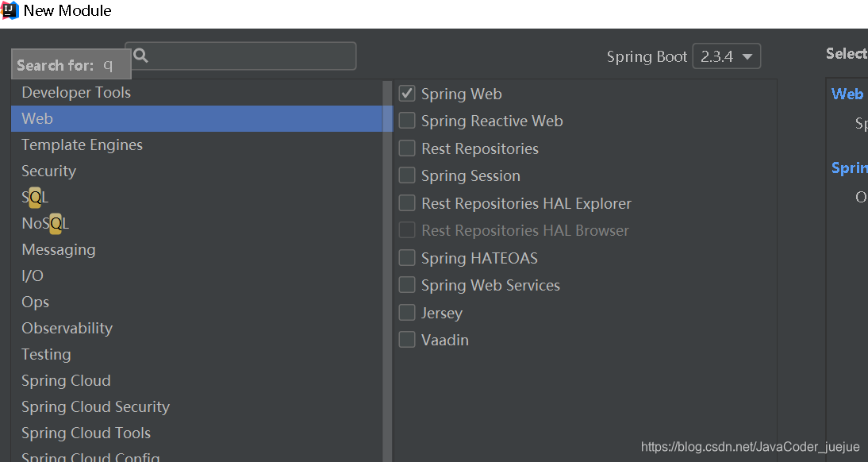
Task: Select the SQL category
Action: 197,197
